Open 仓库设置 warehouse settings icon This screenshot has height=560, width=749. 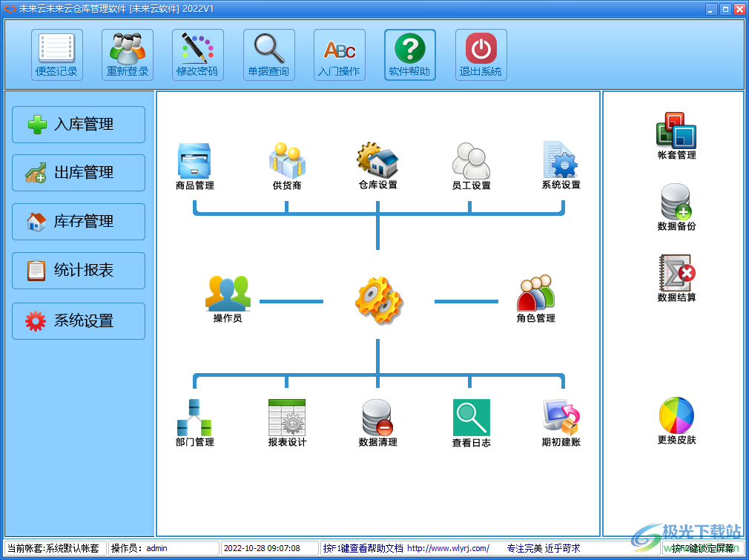pyautogui.click(x=378, y=166)
